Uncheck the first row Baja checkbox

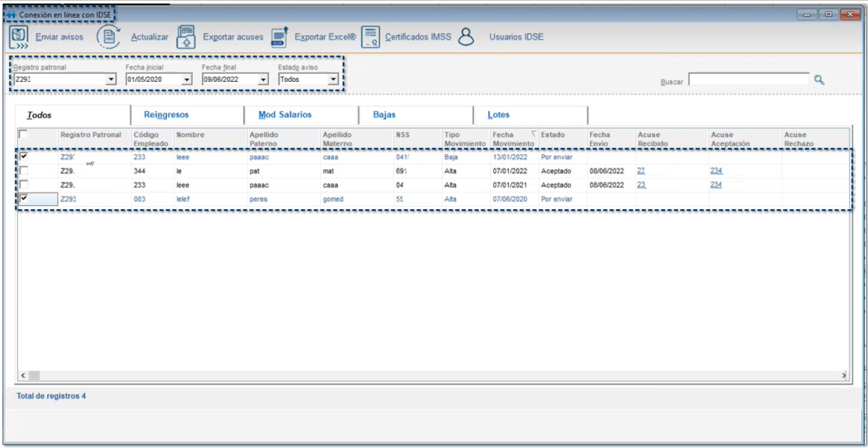(x=24, y=157)
